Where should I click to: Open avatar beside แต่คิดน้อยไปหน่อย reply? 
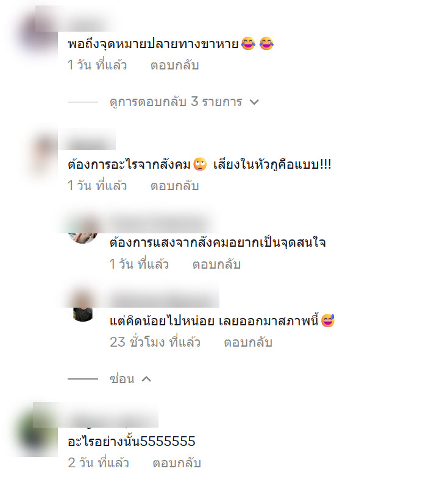pos(83,308)
